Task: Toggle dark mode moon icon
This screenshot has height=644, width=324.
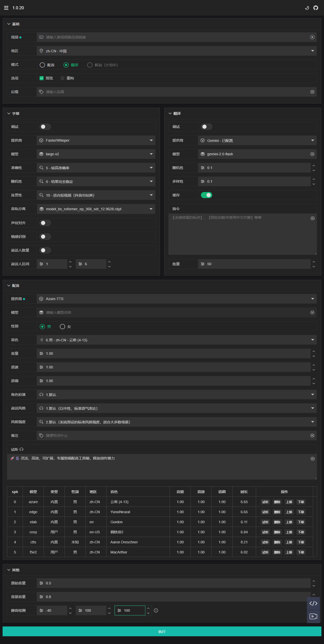Action: (x=307, y=8)
